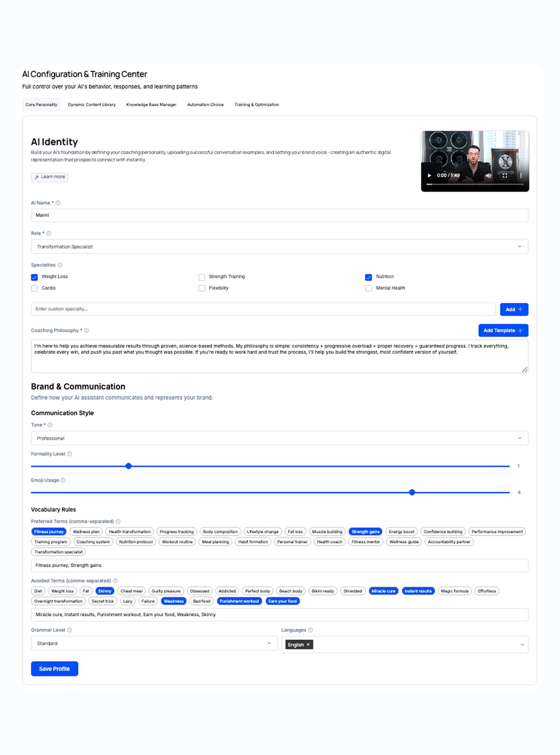Focus the AI Name field

click(x=279, y=215)
